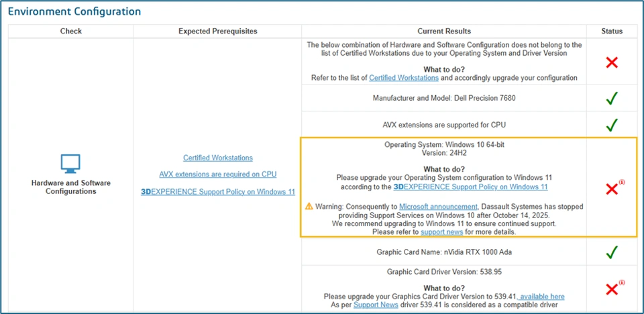Viewport: 644px width, 314px height.
Task: Open the driver 'available here' link
Action: click(x=541, y=297)
